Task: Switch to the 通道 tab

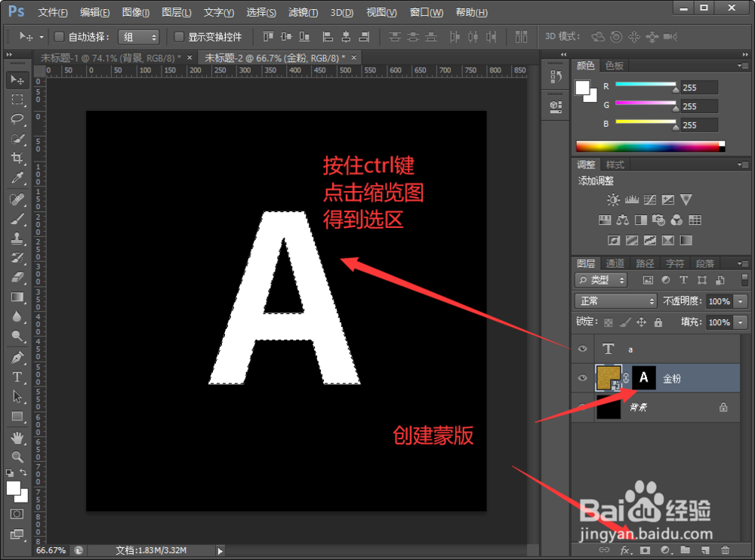Action: coord(615,263)
